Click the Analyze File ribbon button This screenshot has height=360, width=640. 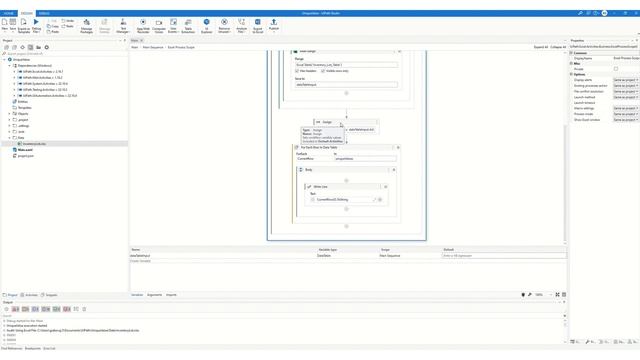click(x=241, y=26)
